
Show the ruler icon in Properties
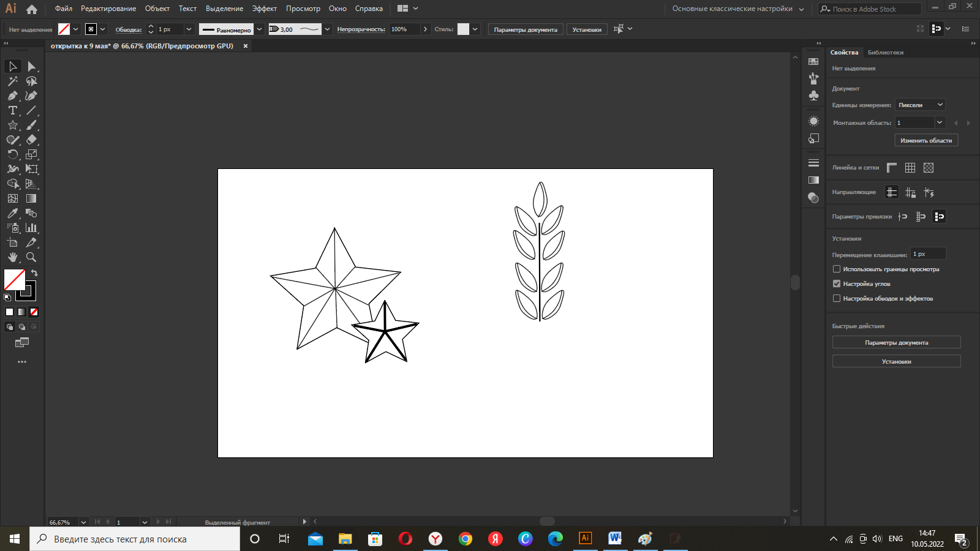pos(892,168)
